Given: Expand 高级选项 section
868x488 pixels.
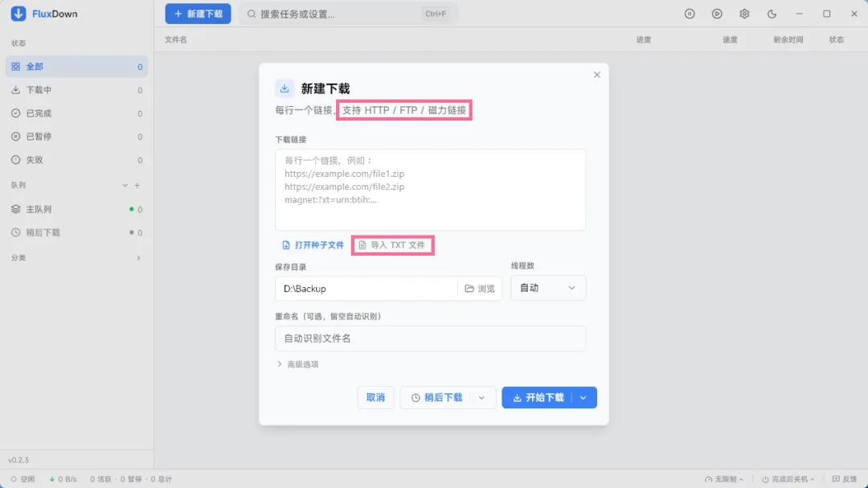Looking at the screenshot, I should click(x=298, y=364).
